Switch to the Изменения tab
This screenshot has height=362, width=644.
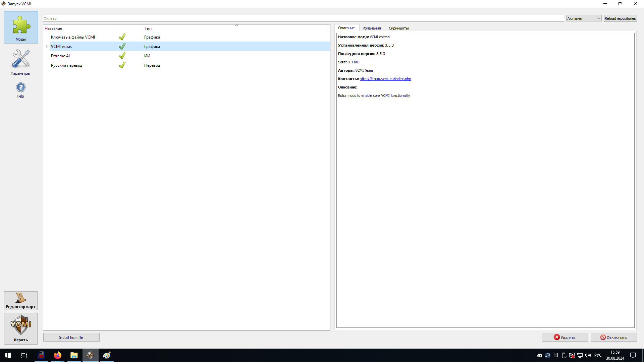pyautogui.click(x=372, y=28)
